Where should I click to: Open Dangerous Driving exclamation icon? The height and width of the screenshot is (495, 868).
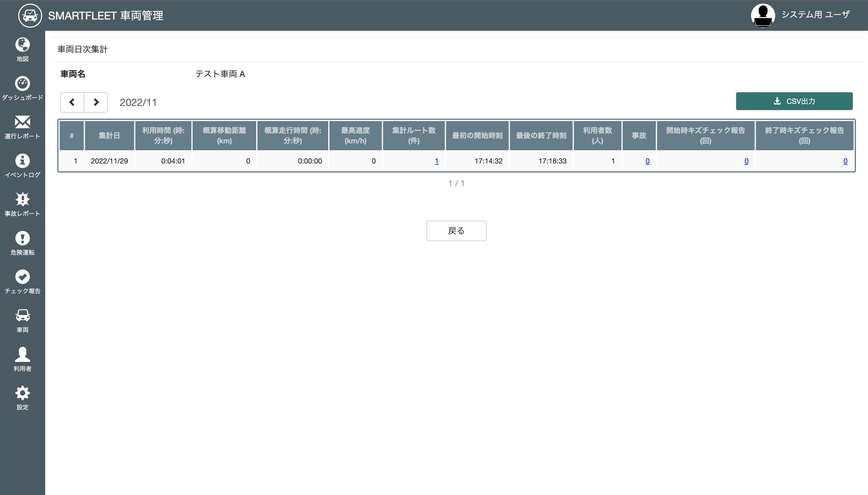(x=23, y=238)
